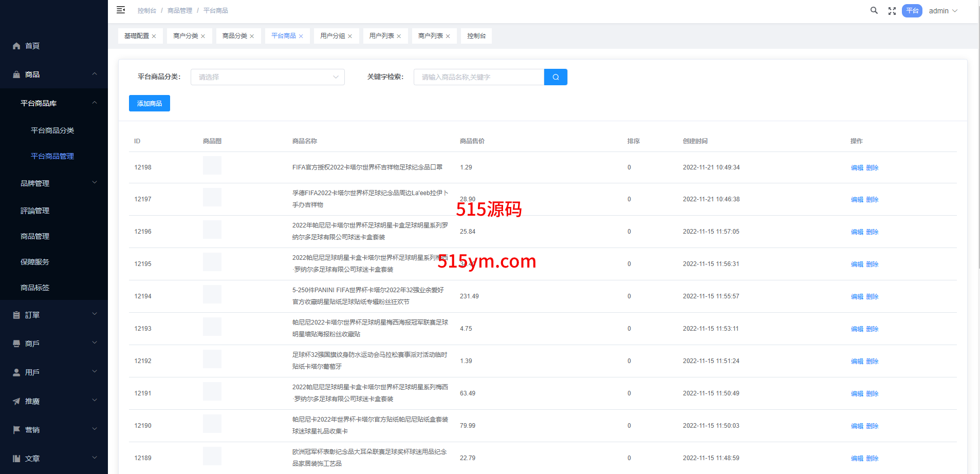Image resolution: width=980 pixels, height=474 pixels.
Task: Expand the admin user dropdown
Action: coord(943,11)
